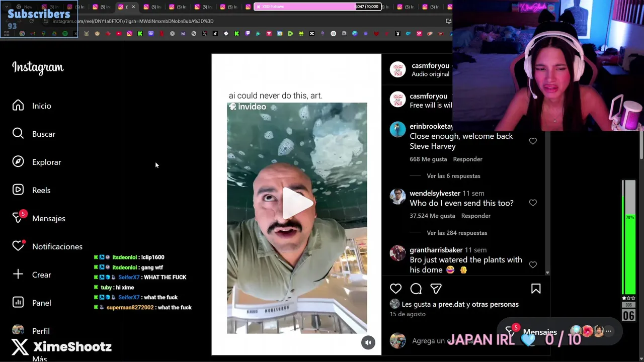
Task: Open purple Twitch bookmark
Action: (248, 34)
